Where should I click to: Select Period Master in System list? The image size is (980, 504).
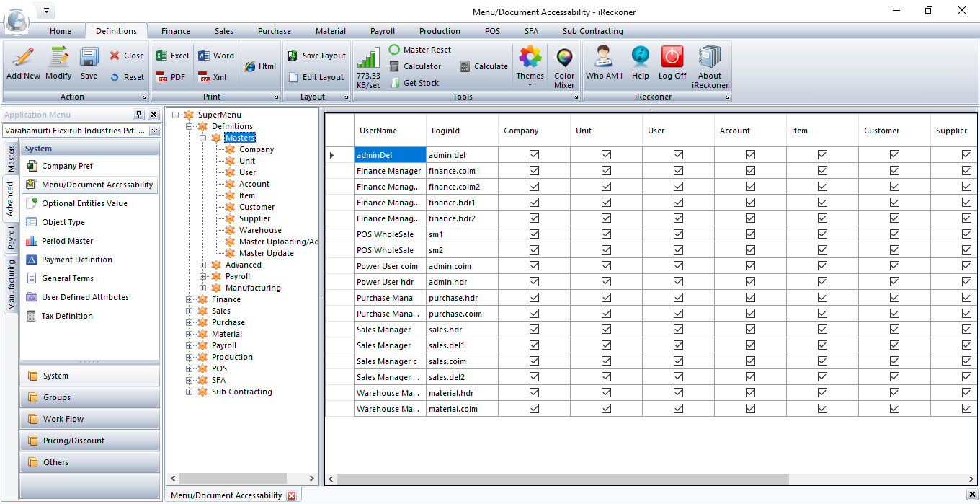(67, 241)
